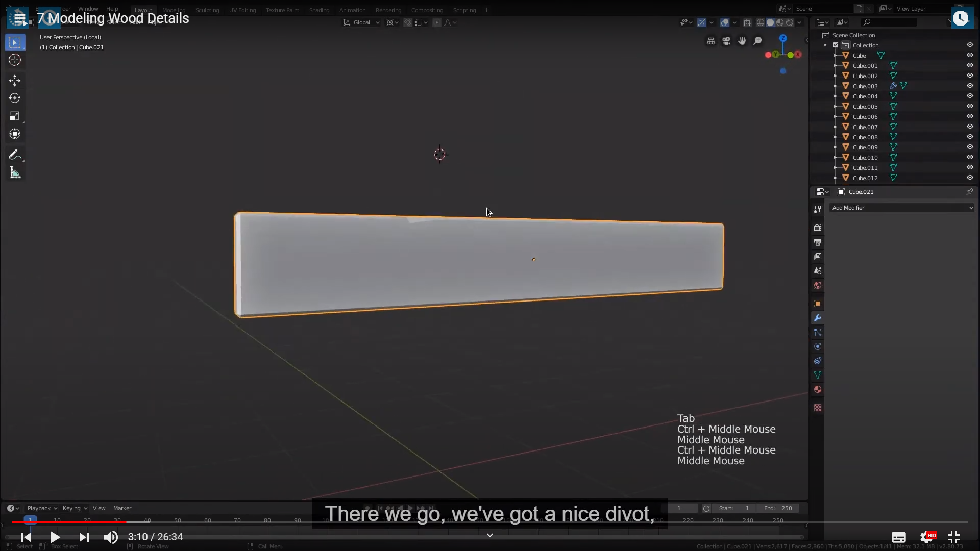Open the Shading workspace tab
The height and width of the screenshot is (551, 980).
pyautogui.click(x=319, y=10)
